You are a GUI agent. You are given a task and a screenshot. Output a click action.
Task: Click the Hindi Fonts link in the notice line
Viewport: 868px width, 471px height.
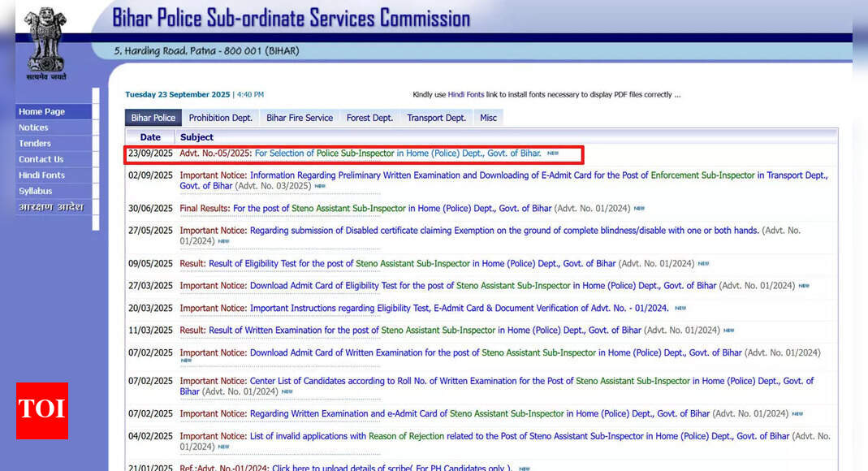[465, 95]
